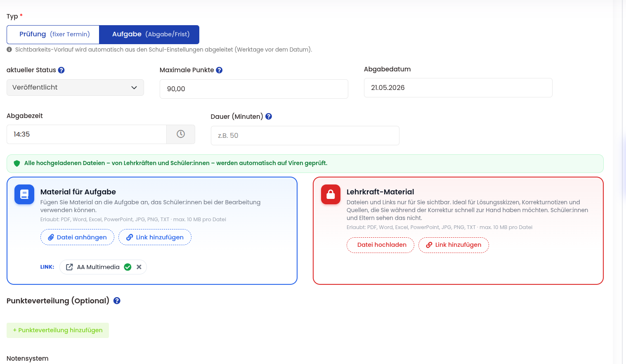Click the info icon beside Sichtbarkeits-Vorlauf note
The width and height of the screenshot is (626, 364).
(x=9, y=50)
